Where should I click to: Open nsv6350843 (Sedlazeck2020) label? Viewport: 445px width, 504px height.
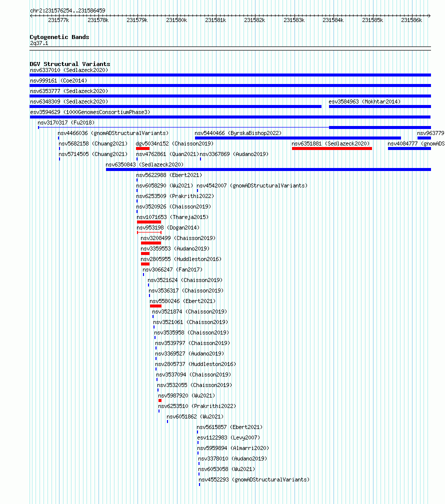(x=144, y=164)
